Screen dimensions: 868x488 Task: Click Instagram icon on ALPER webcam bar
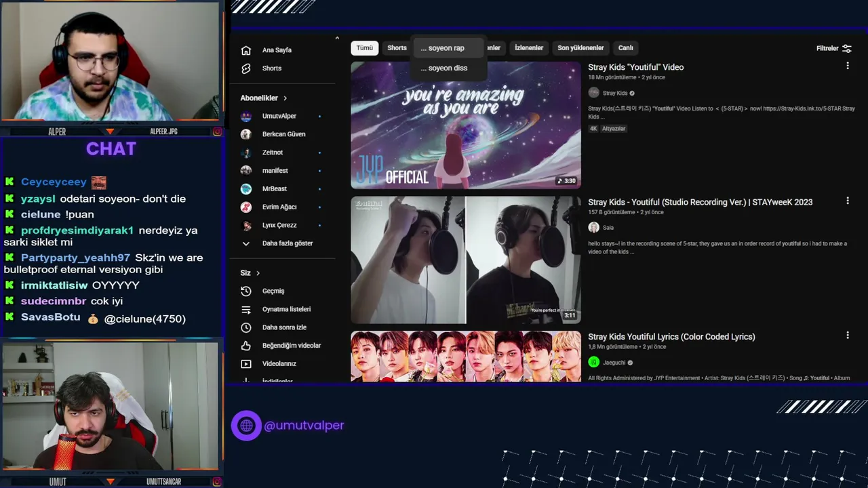click(x=217, y=131)
